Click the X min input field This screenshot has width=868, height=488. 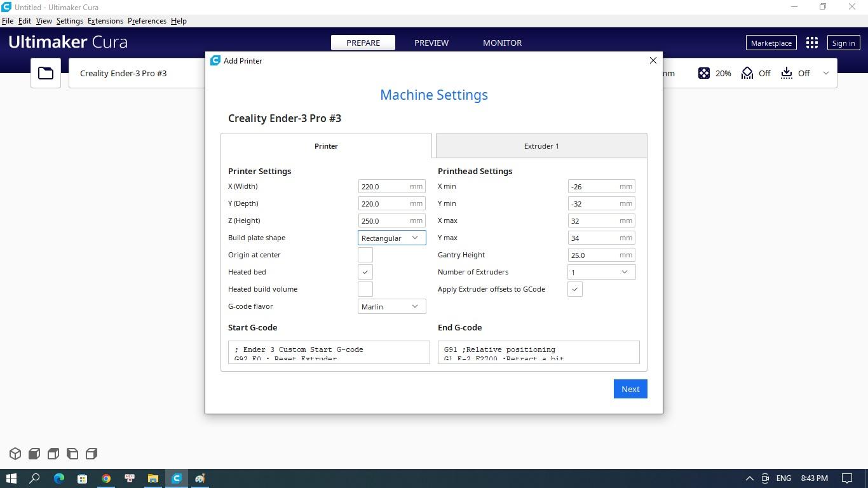click(x=601, y=186)
